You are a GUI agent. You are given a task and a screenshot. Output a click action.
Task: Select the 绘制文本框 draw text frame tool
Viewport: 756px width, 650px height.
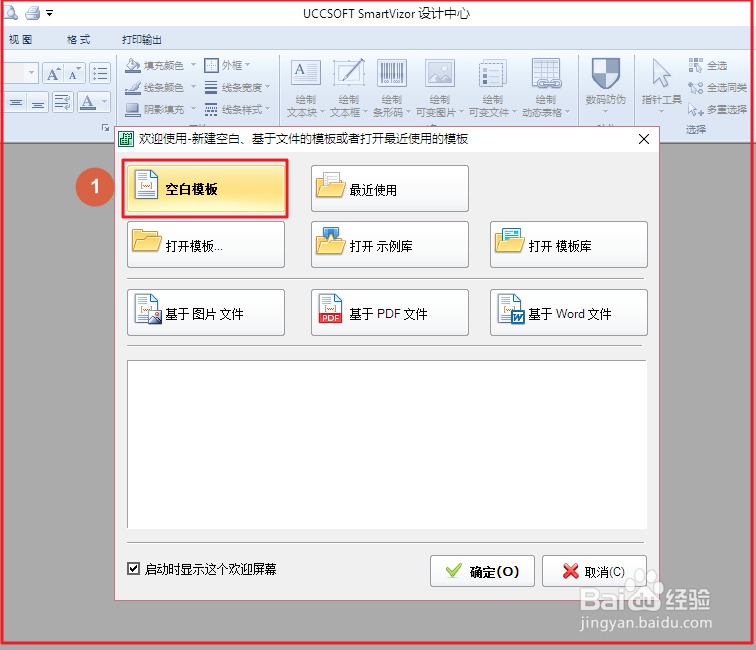(349, 88)
